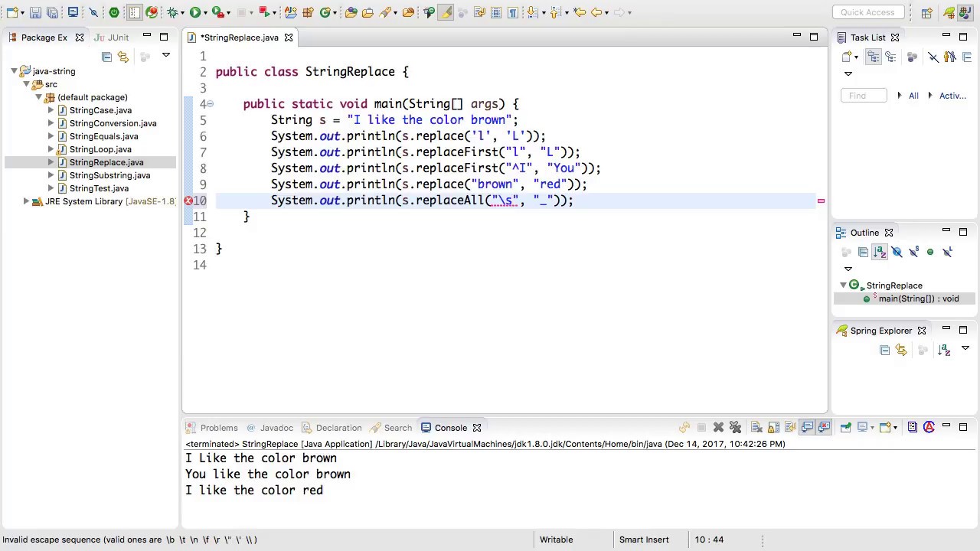Click the Save toolbar icon
Screen dimensions: 980x551
pyautogui.click(x=35, y=12)
